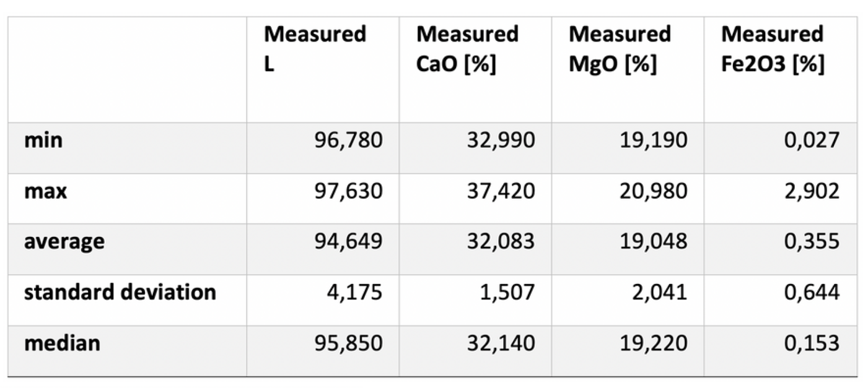Select the standard deviation value 4,175
The image size is (868, 388).
354,291
